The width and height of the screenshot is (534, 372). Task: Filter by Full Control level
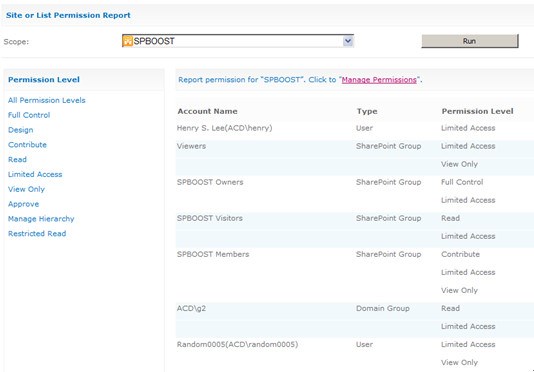pyautogui.click(x=29, y=115)
